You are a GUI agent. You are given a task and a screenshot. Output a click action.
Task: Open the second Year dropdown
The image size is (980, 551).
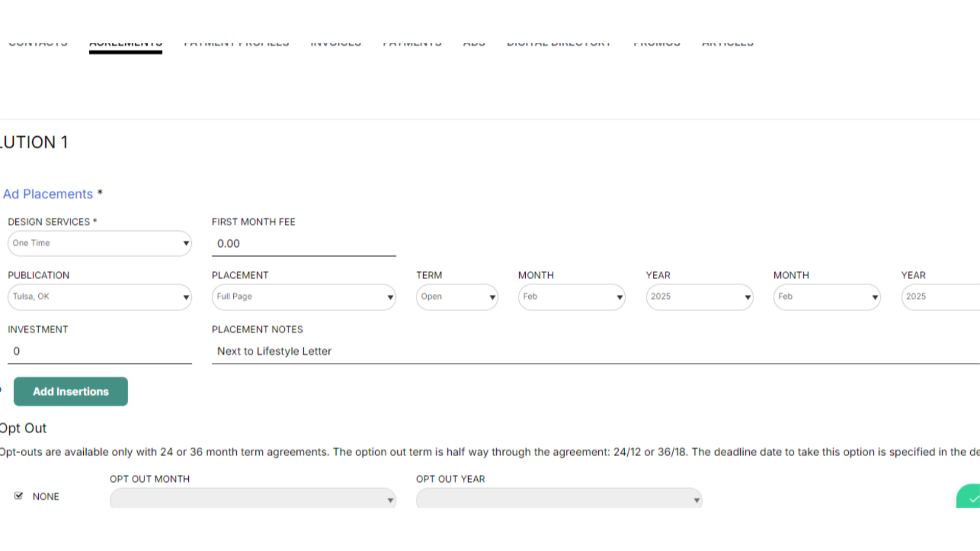[x=940, y=297]
